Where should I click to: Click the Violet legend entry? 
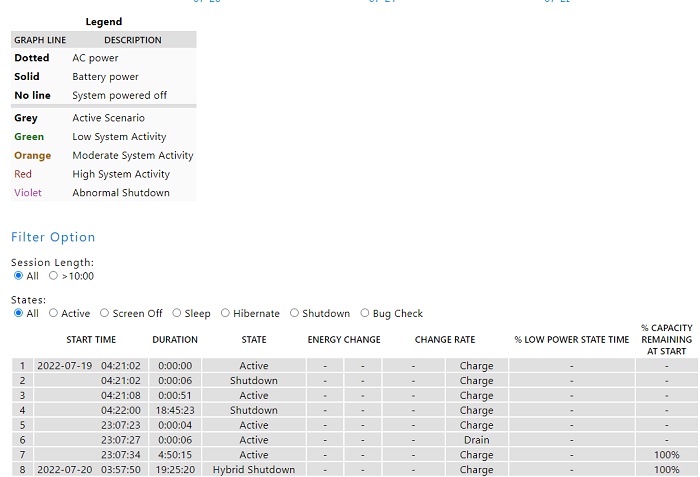pos(28,193)
